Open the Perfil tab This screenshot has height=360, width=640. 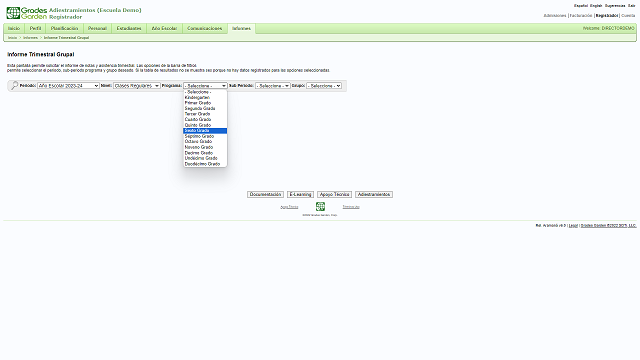point(36,29)
